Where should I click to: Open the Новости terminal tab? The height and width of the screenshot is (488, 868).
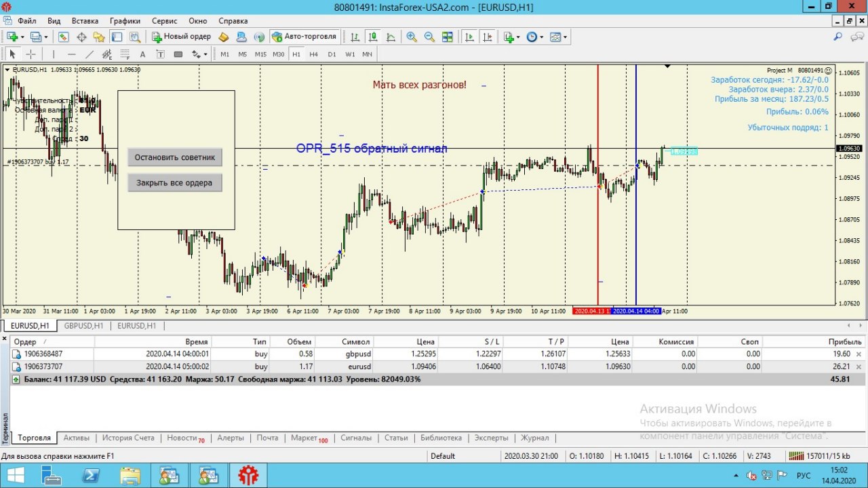[x=185, y=438]
